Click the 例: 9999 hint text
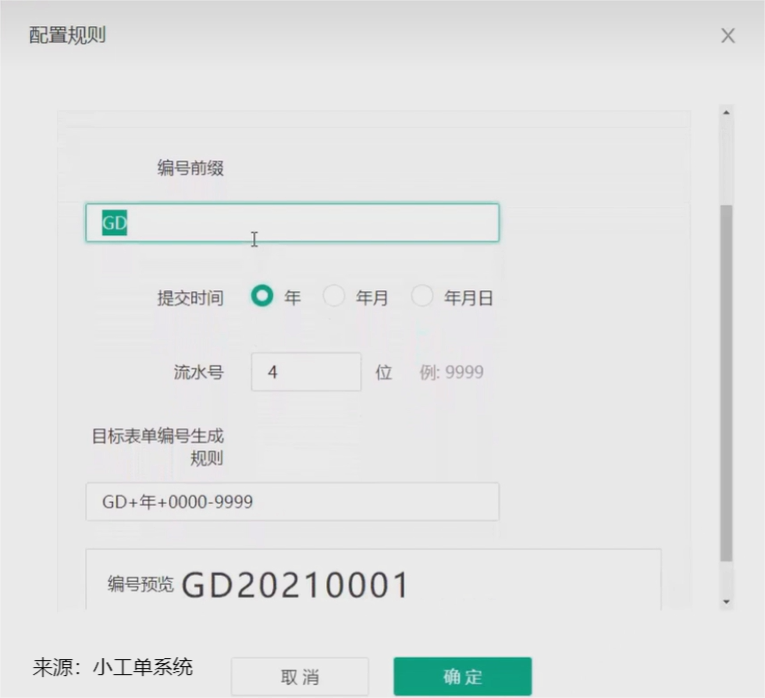Image resolution: width=765 pixels, height=698 pixels. coord(451,372)
